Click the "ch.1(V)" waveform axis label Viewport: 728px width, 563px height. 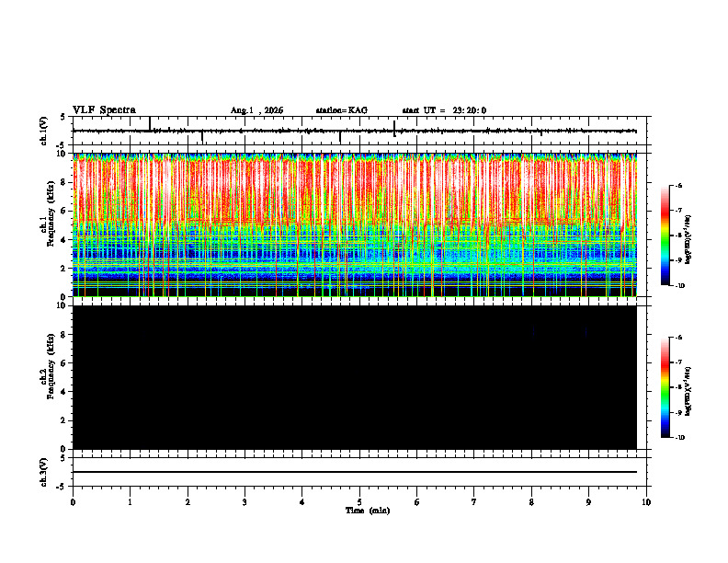point(44,131)
